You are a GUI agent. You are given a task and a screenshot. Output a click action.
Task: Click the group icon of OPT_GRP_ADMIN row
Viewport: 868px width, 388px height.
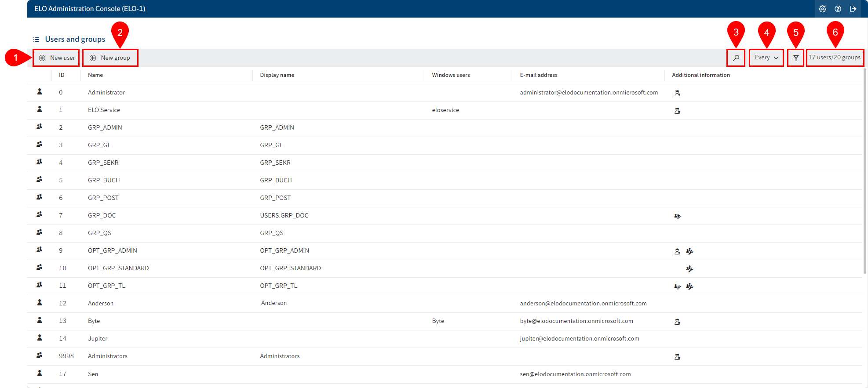tap(40, 250)
